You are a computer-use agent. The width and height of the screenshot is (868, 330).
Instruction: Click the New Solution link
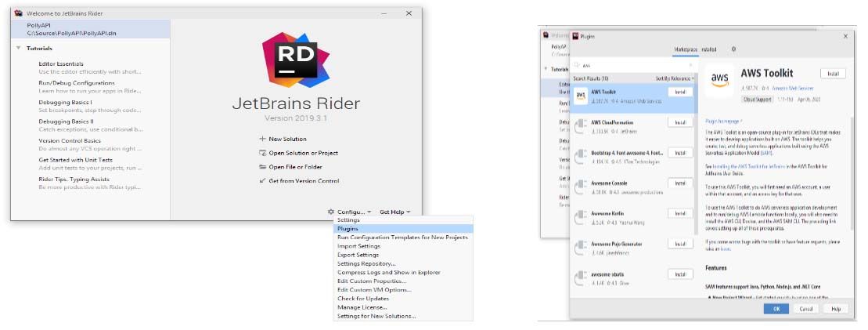point(287,139)
